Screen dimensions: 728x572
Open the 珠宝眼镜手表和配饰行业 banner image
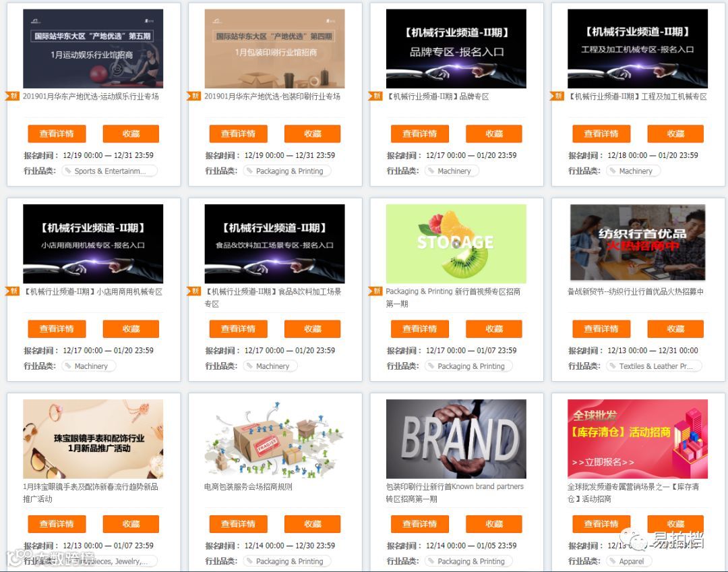coord(93,438)
